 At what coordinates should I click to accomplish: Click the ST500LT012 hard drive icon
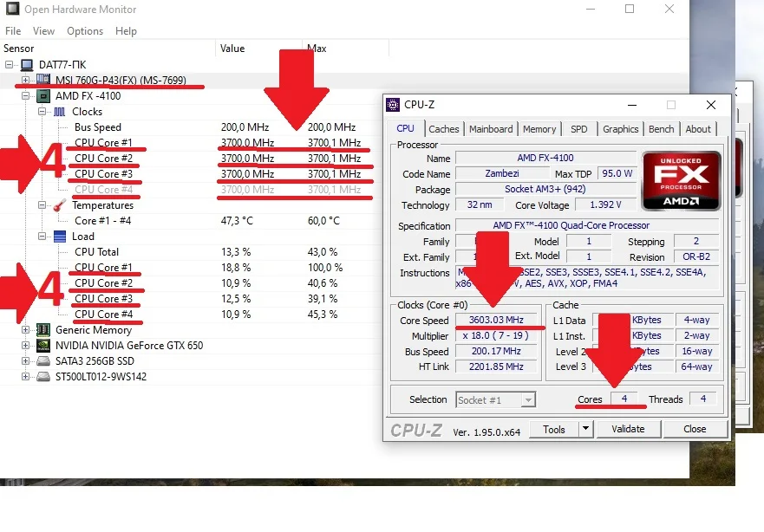click(x=43, y=376)
